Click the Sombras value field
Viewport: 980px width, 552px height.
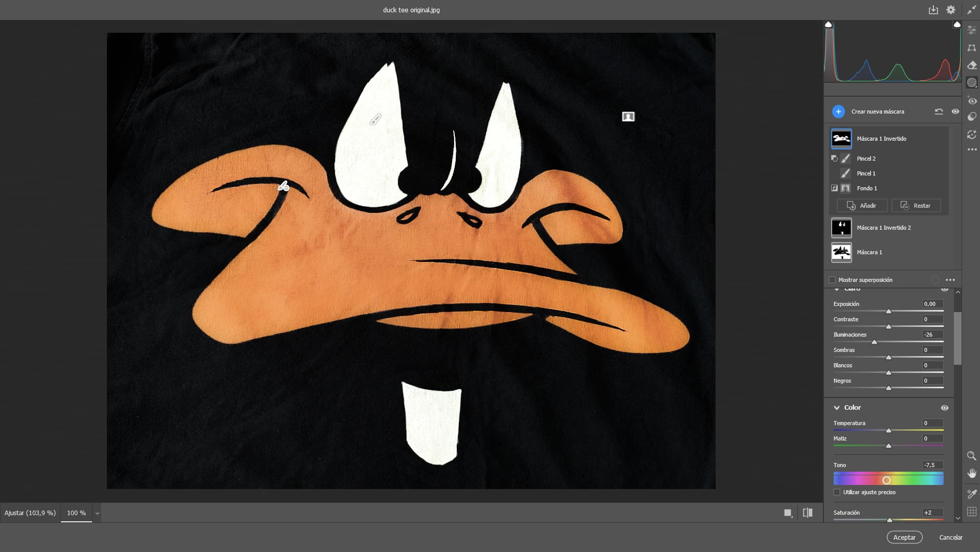pyautogui.click(x=932, y=350)
